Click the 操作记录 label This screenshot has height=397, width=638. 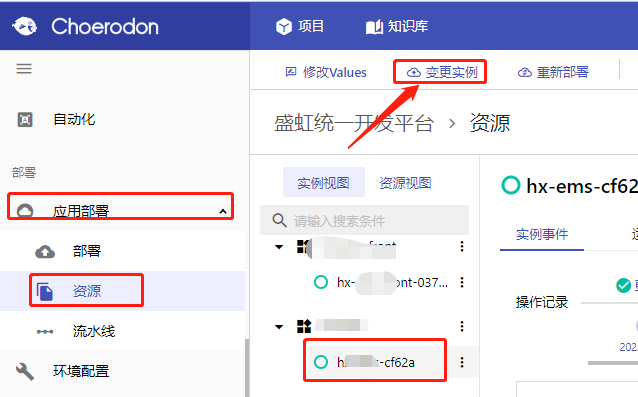tap(542, 302)
